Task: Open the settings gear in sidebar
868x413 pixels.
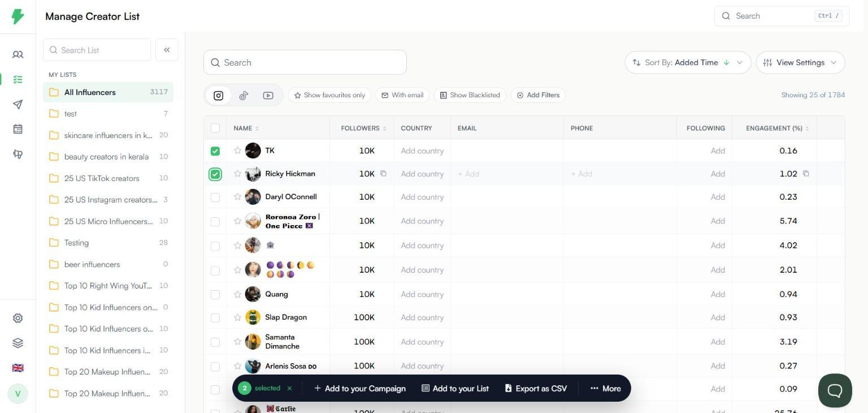Action: 18,318
